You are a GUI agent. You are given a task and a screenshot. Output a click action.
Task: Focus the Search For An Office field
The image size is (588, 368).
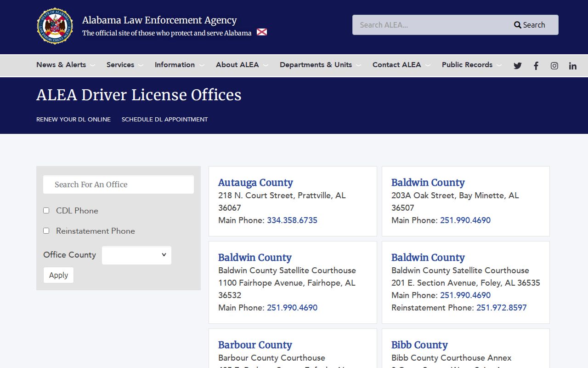click(x=119, y=184)
